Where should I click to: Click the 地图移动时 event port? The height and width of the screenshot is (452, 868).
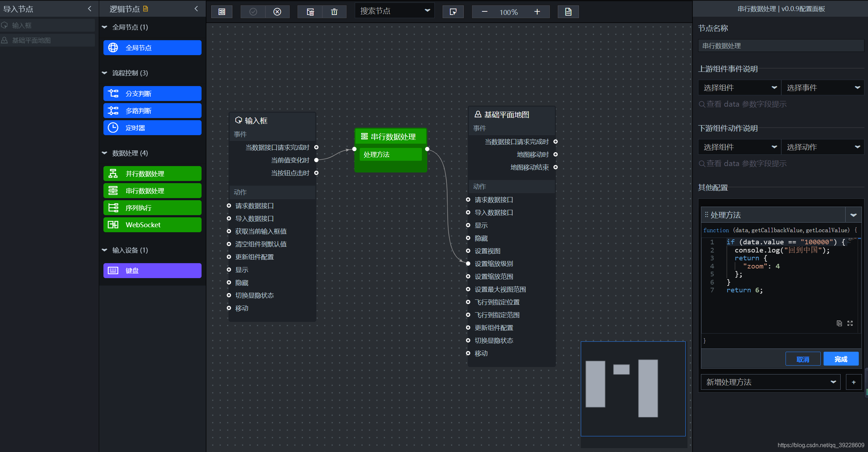point(556,154)
